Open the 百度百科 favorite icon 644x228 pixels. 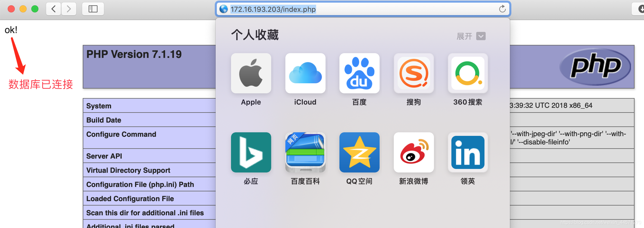pos(305,152)
